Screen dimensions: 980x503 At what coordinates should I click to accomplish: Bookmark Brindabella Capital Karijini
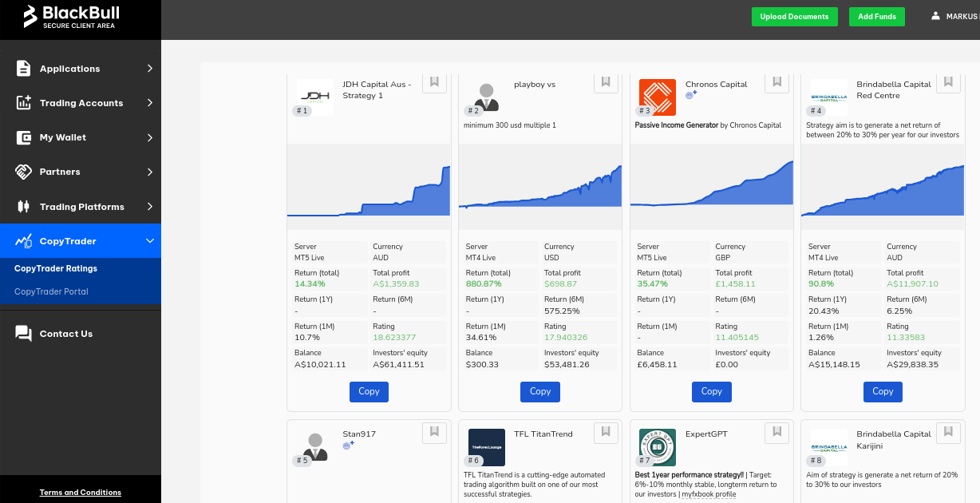click(948, 432)
